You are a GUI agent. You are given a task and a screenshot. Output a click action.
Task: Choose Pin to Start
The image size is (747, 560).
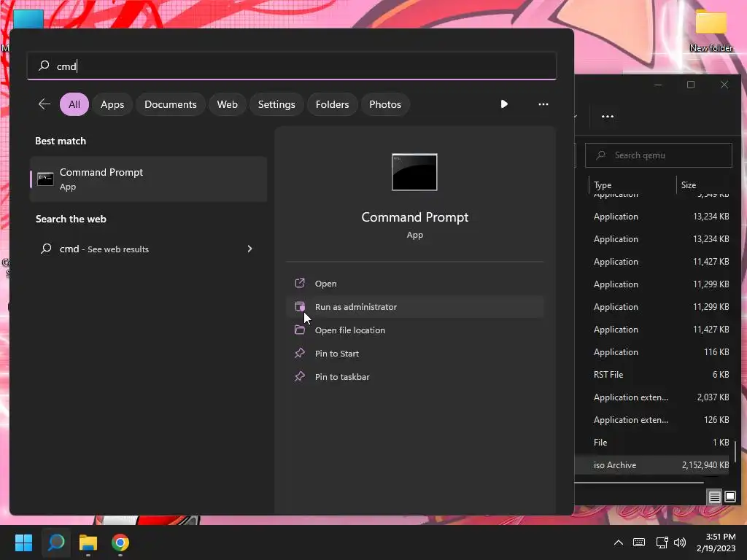(x=415, y=354)
